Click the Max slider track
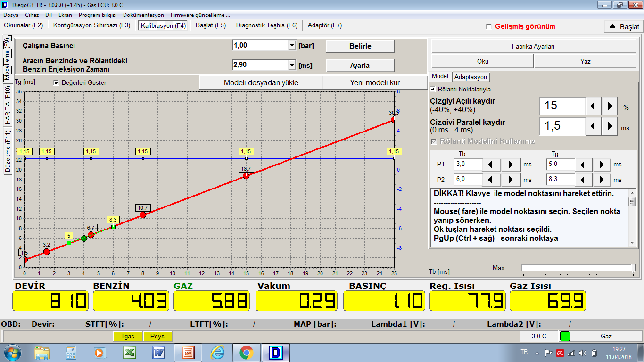The width and height of the screenshot is (644, 362). pos(578,268)
